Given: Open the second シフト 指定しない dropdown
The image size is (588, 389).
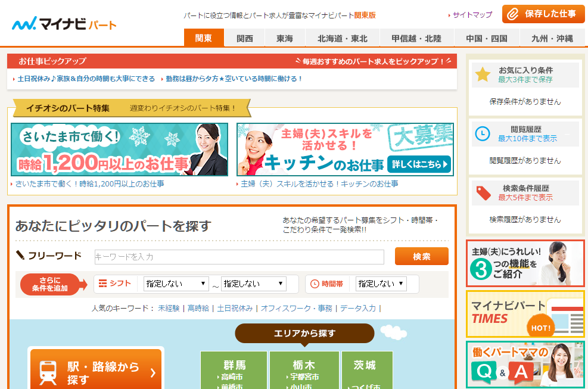Looking at the screenshot, I should (x=254, y=284).
